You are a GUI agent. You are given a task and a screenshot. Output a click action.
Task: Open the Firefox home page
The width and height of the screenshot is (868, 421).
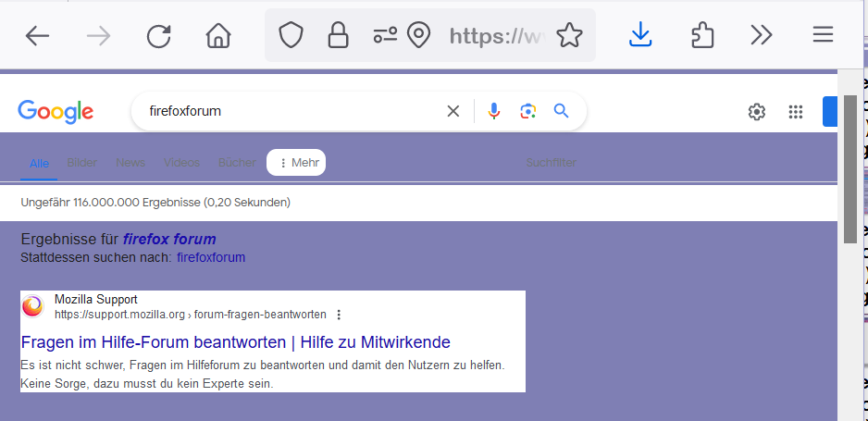click(x=218, y=36)
